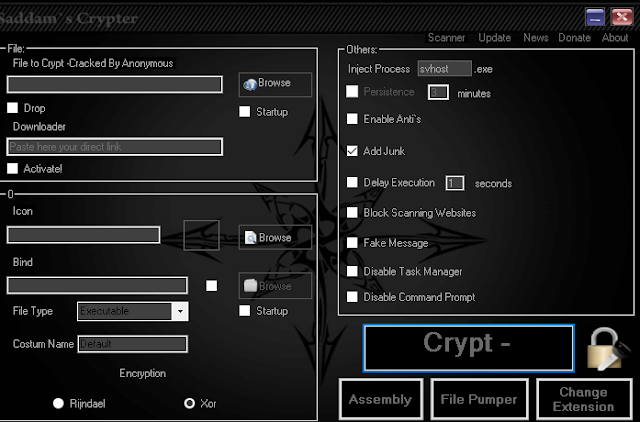
Task: Open the File Pumper button
Action: coord(479,399)
